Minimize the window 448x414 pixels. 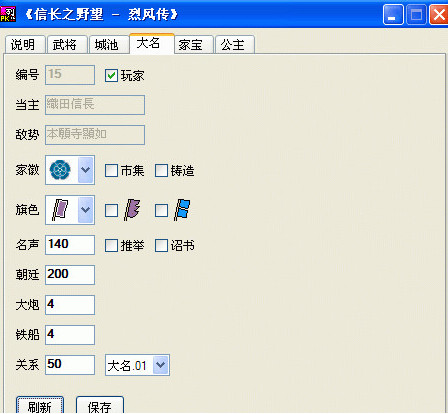click(x=393, y=15)
